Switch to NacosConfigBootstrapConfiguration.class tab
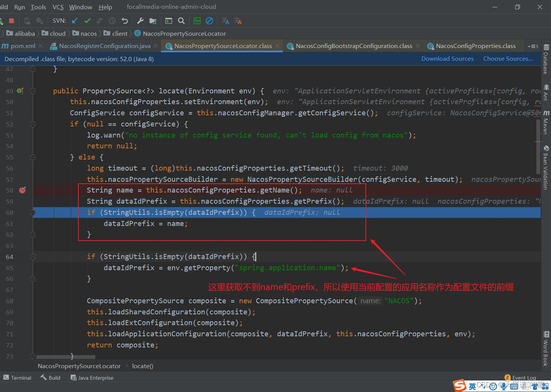The width and height of the screenshot is (551, 392). (x=354, y=46)
